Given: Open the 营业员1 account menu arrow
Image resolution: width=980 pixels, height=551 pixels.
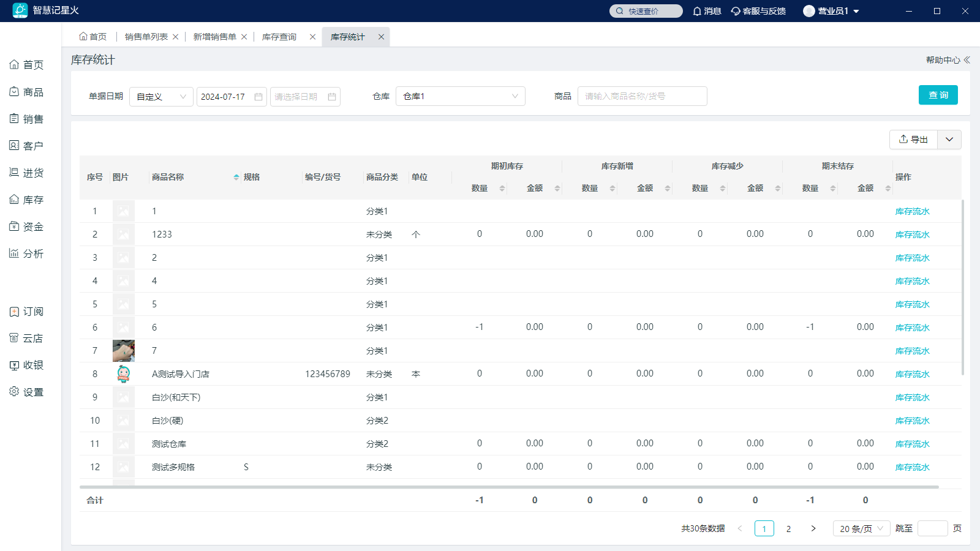Looking at the screenshot, I should pos(856,11).
